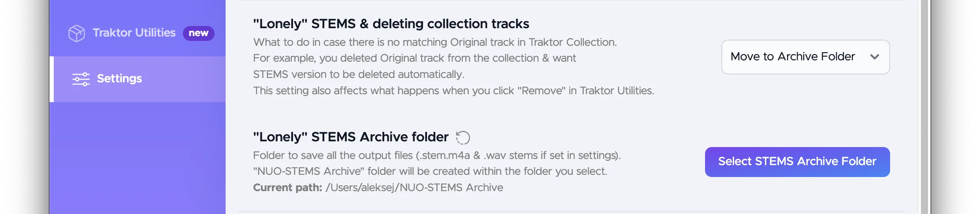Click the "What to do in case" description line
Viewport: 980px width, 214px height.
tap(435, 42)
